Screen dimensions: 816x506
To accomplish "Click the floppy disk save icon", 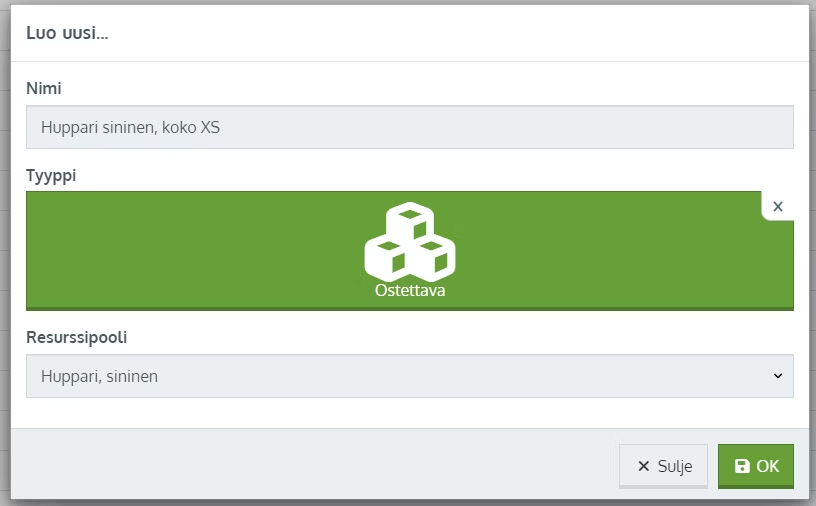I will 742,466.
